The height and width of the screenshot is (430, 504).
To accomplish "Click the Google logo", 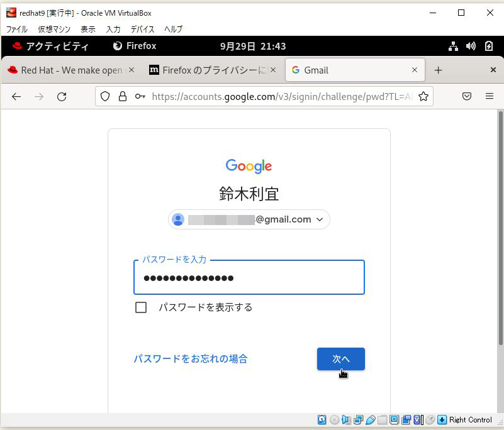I will tap(249, 166).
